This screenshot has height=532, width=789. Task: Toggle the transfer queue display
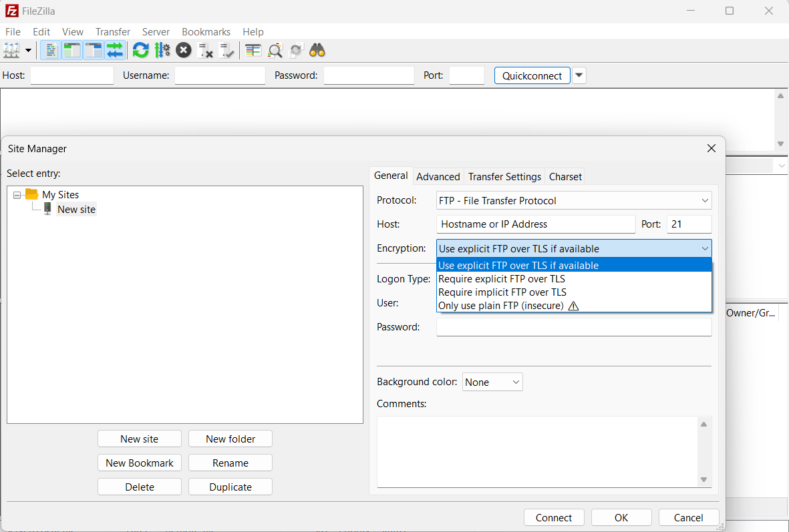114,50
